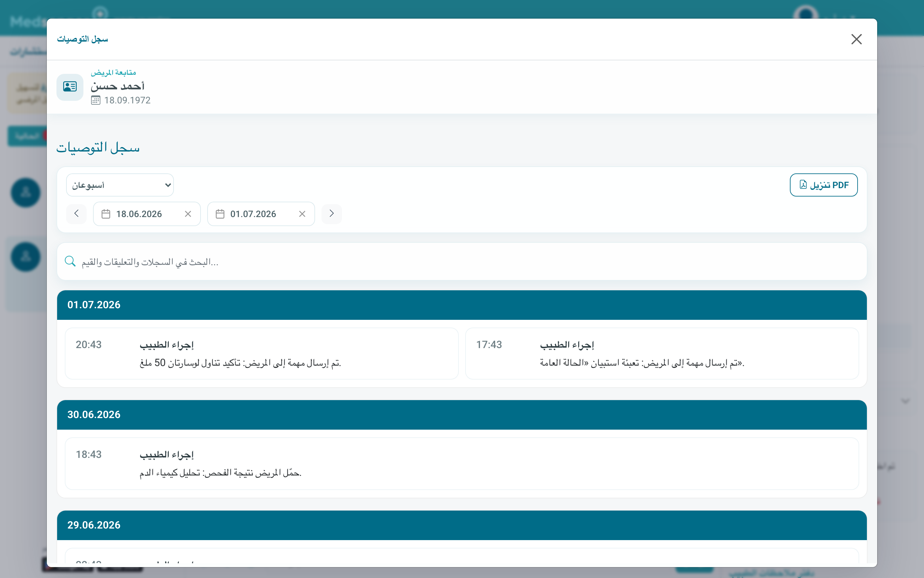Click calendar icon in end date field
924x578 pixels.
[220, 214]
